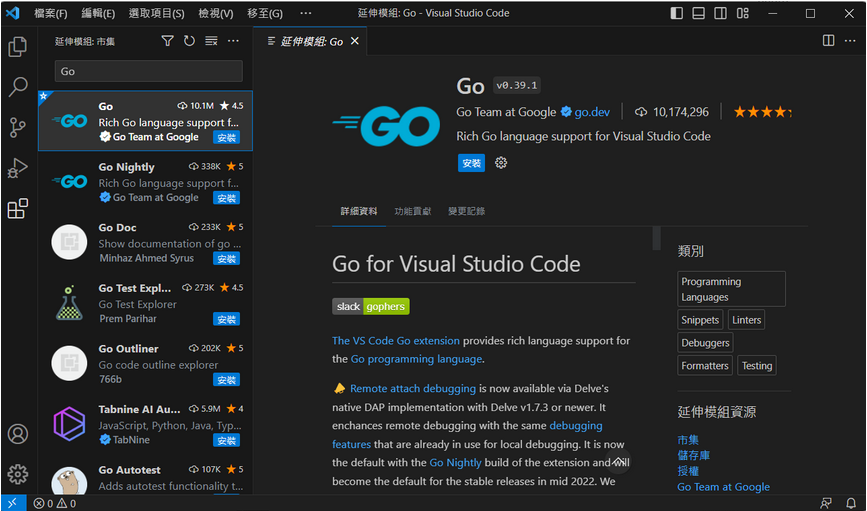Image resolution: width=867 pixels, height=511 pixels.
Task: Open the Go Nightly link in readme
Action: point(455,462)
